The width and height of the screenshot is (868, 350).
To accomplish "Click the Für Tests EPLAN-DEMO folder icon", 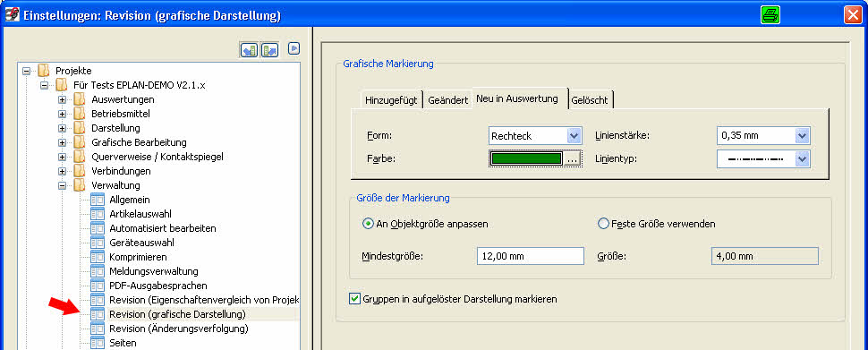I will tap(62, 85).
